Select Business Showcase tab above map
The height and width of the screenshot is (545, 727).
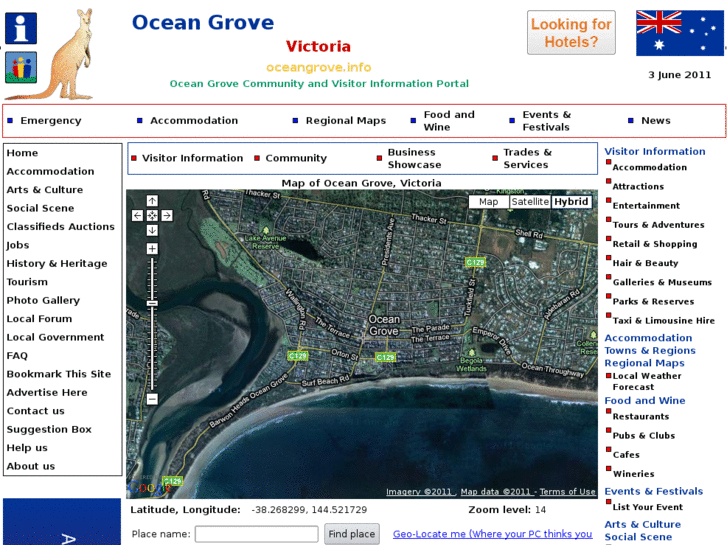coord(414,158)
